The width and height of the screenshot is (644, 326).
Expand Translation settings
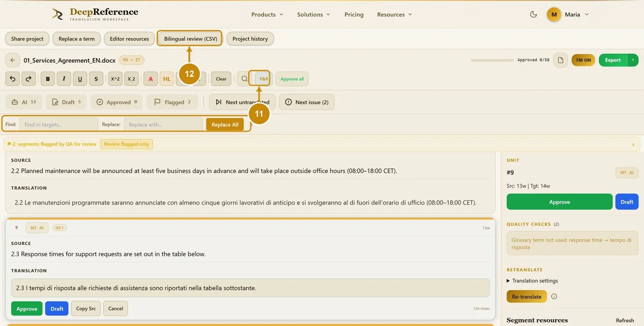click(x=532, y=280)
